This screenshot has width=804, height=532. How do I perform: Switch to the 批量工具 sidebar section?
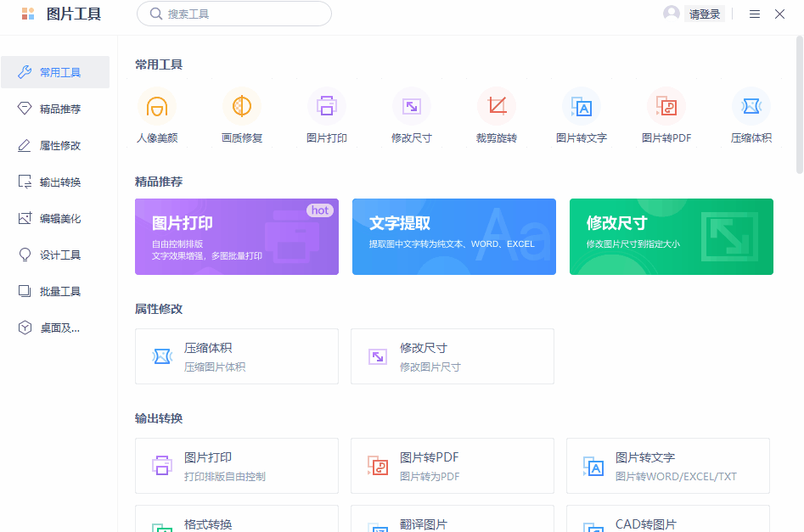pos(55,290)
